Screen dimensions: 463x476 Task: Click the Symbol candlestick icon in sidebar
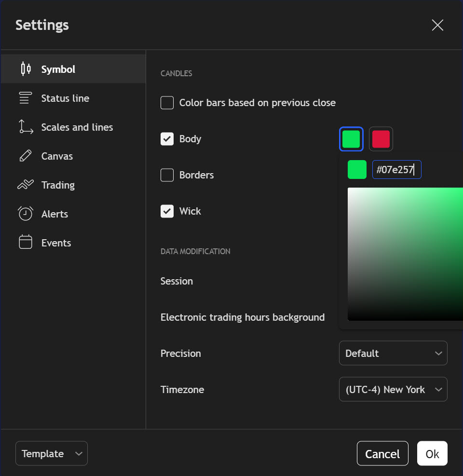pos(26,69)
